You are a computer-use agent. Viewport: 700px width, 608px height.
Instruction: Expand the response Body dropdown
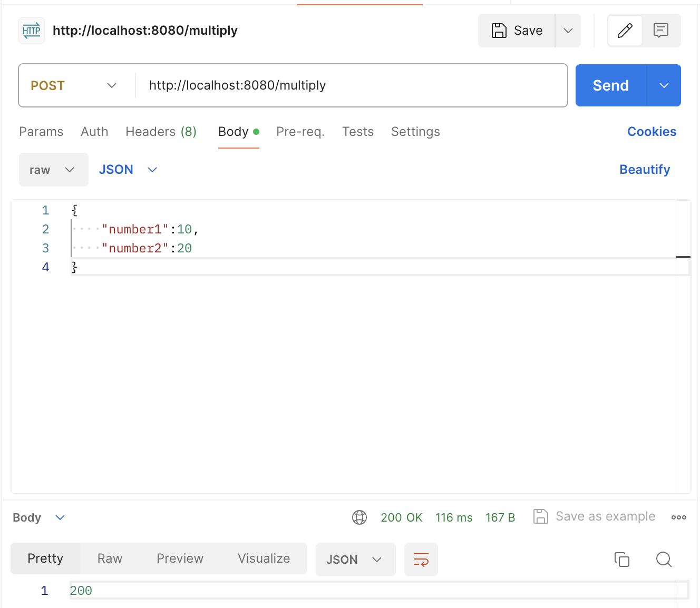tap(38, 517)
